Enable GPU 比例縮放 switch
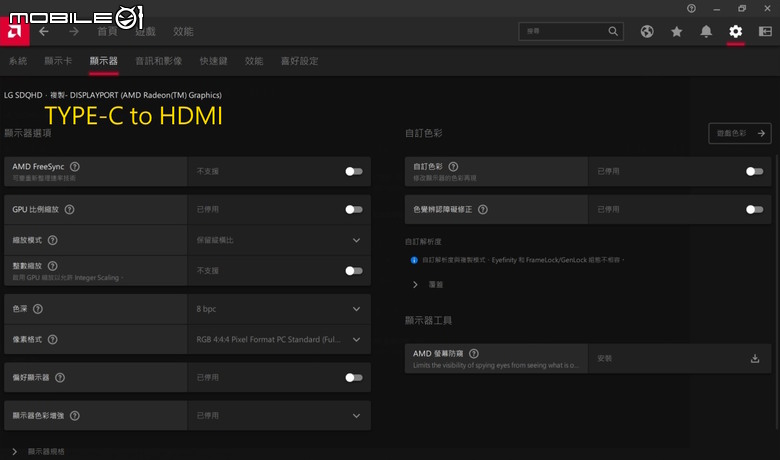Image resolution: width=780 pixels, height=460 pixels. [354, 209]
